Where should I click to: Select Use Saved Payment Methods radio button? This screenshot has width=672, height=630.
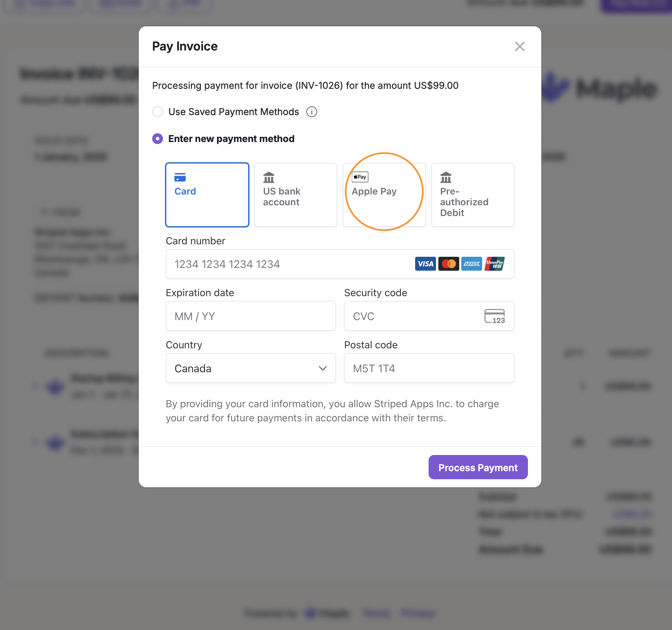click(x=158, y=112)
